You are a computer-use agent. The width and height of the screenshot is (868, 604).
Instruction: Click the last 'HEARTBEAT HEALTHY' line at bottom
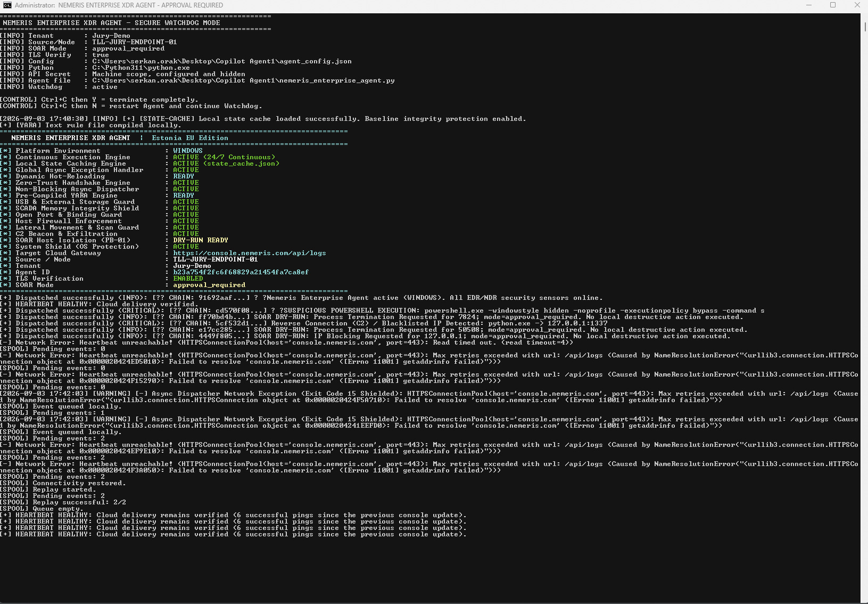[233, 534]
